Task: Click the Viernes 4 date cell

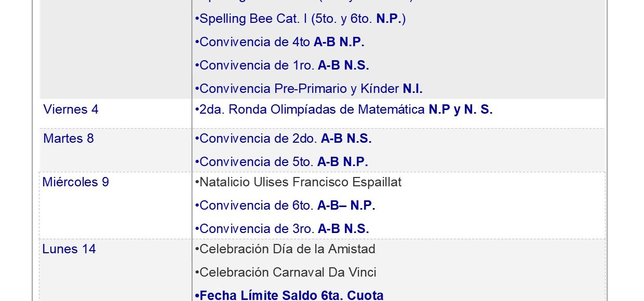Action: pos(116,114)
